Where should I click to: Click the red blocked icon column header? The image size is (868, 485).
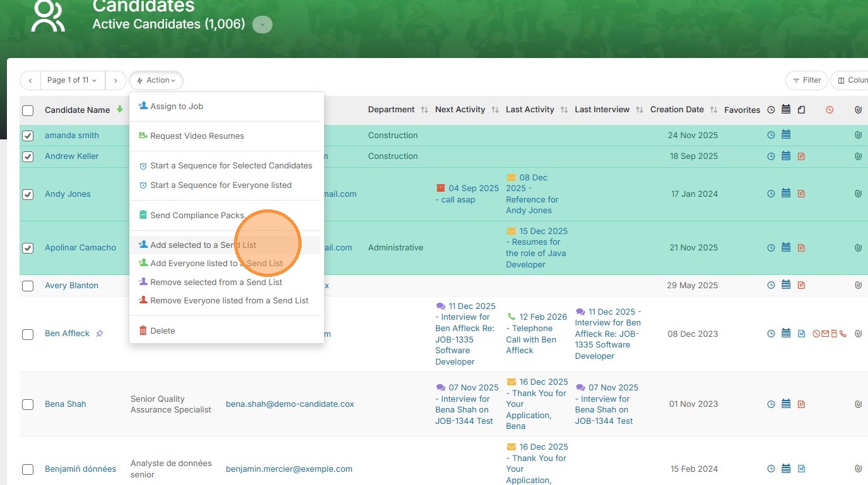coord(830,110)
